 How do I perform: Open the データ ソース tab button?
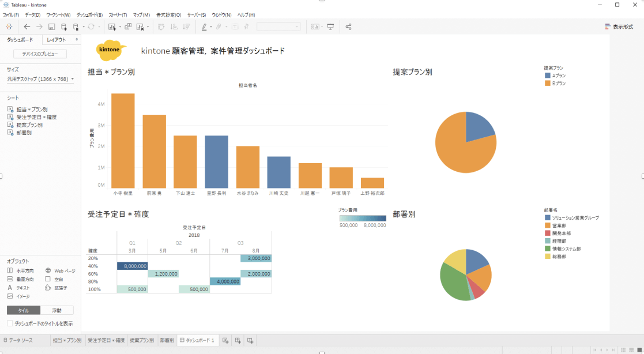tap(18, 340)
